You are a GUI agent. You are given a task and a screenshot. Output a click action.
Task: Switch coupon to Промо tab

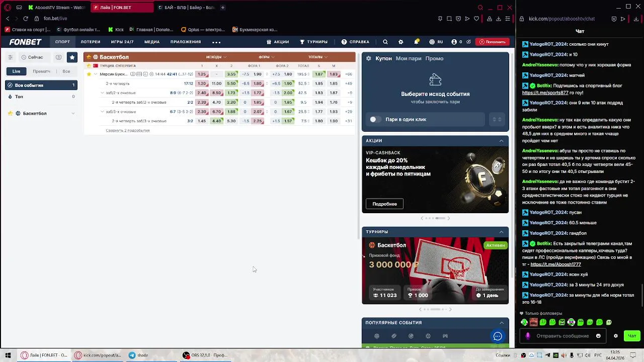pyautogui.click(x=434, y=58)
